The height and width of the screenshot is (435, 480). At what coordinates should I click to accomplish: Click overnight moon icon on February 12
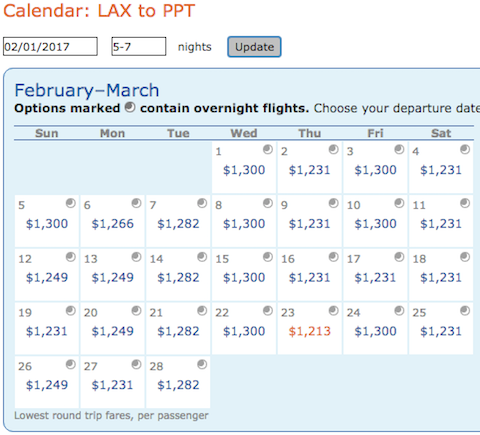(71, 257)
